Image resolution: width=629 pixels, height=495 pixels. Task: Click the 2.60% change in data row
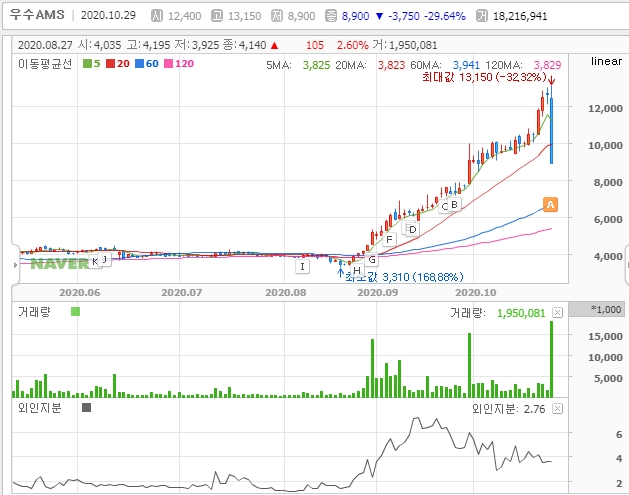click(352, 45)
